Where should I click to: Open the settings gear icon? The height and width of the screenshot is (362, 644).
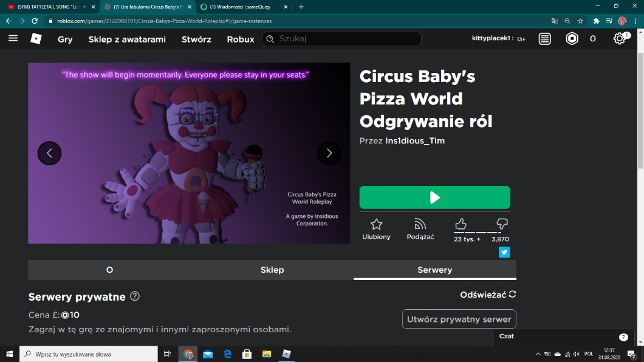coord(618,39)
